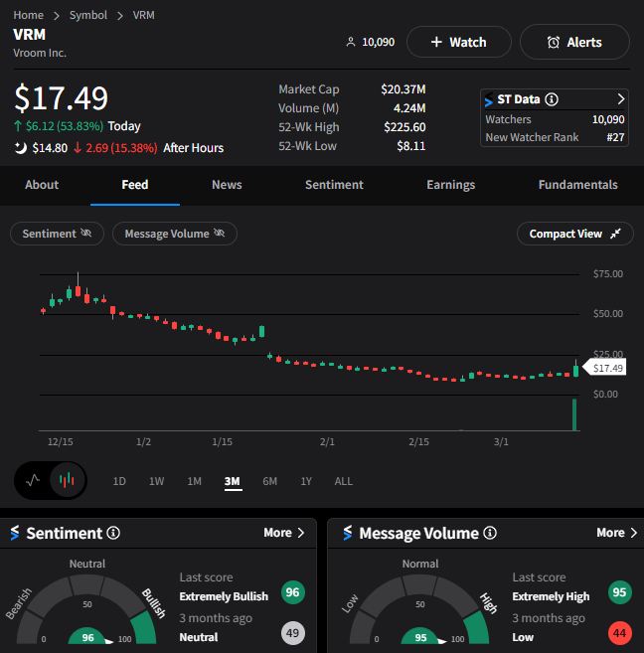Switch chart to candlestick view
Image resolution: width=644 pixels, height=653 pixels.
(x=67, y=481)
